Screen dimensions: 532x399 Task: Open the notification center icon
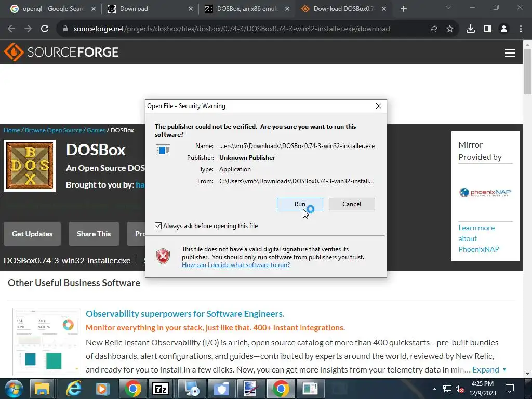click(509, 389)
